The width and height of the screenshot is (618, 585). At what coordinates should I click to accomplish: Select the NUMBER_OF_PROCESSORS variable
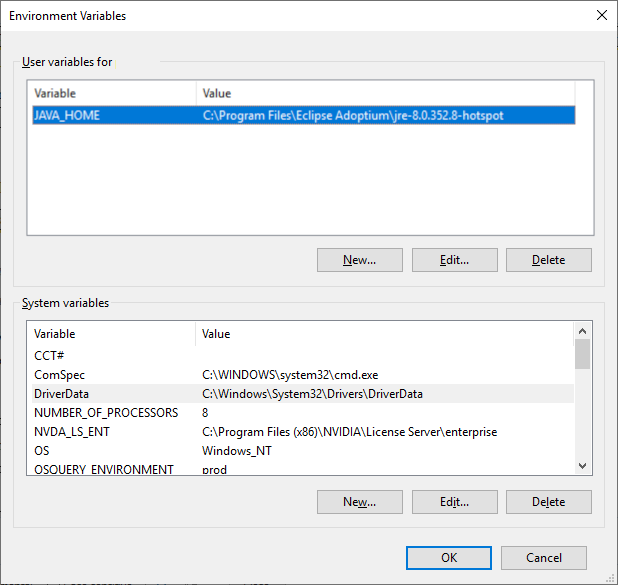pos(105,413)
